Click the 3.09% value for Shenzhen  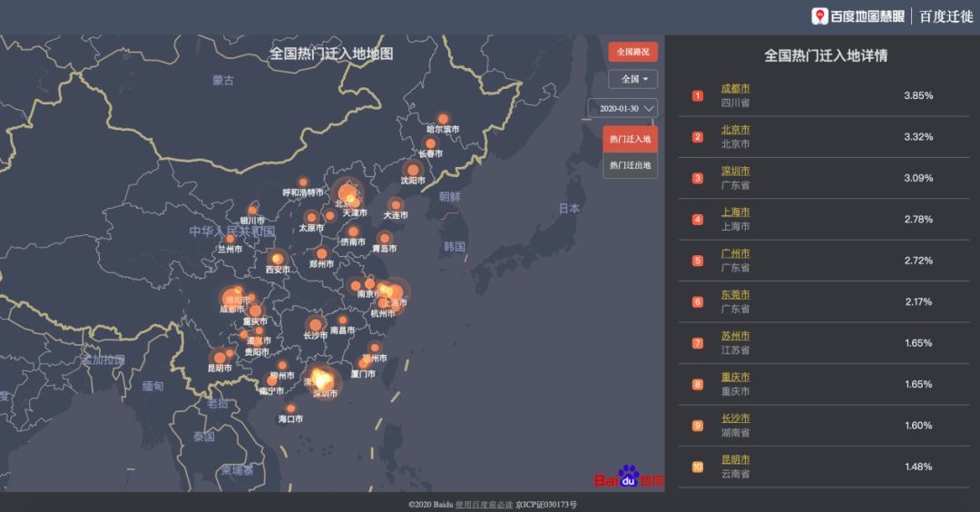(x=918, y=178)
